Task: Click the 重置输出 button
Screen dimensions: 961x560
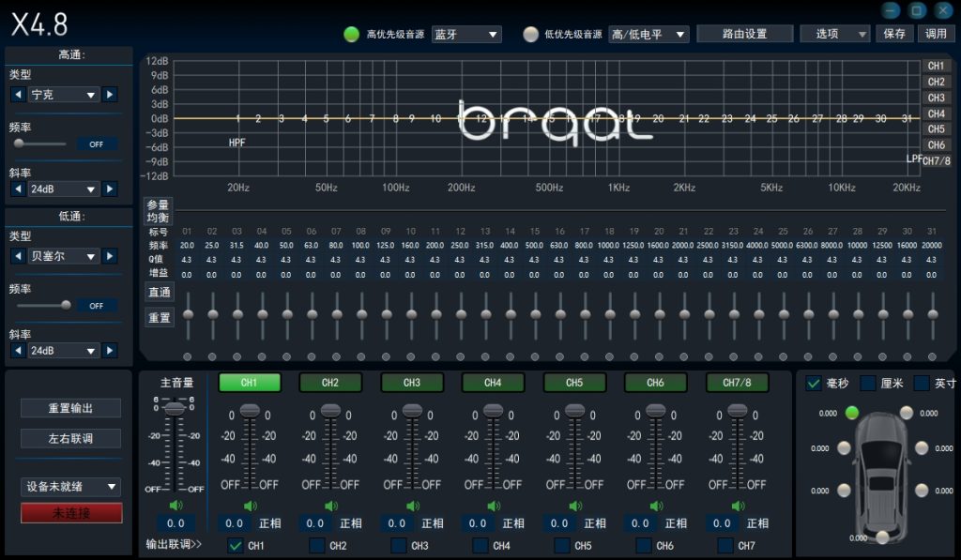Action: pos(70,408)
